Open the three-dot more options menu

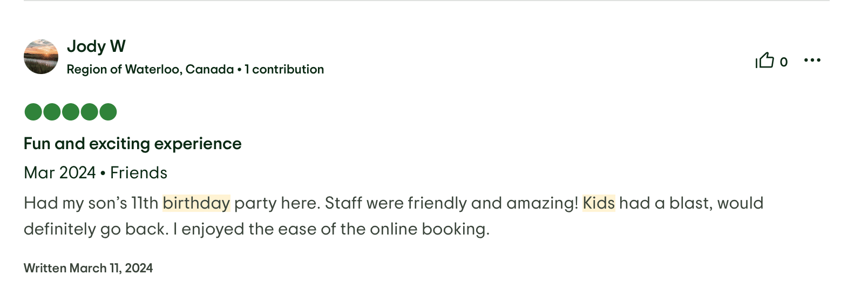click(812, 60)
